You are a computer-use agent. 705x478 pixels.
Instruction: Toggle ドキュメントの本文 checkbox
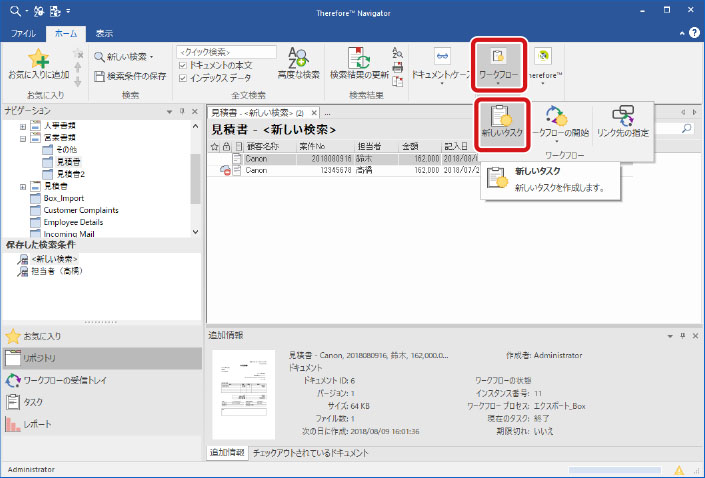[x=181, y=64]
